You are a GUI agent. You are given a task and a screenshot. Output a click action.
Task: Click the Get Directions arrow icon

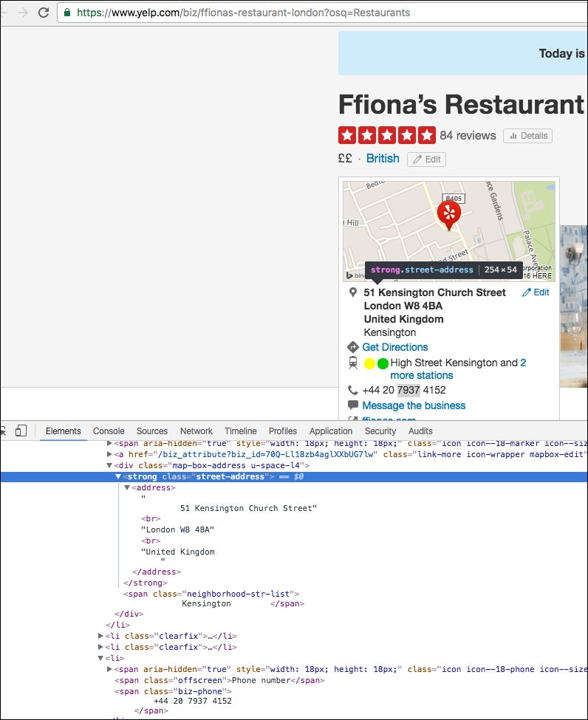click(353, 347)
